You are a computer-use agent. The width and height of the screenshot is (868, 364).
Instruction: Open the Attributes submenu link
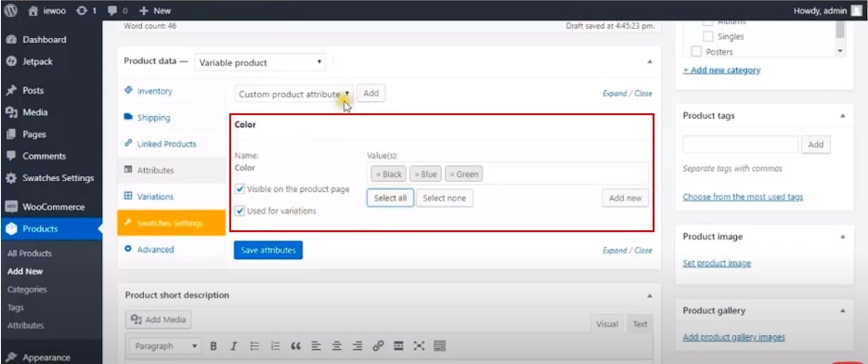tap(25, 325)
